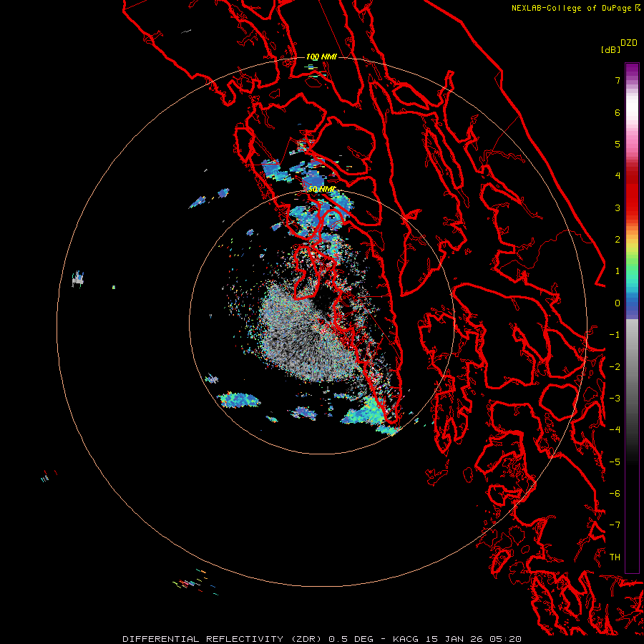Click the 1 value on the color scale
The image size is (644, 644).
(618, 271)
